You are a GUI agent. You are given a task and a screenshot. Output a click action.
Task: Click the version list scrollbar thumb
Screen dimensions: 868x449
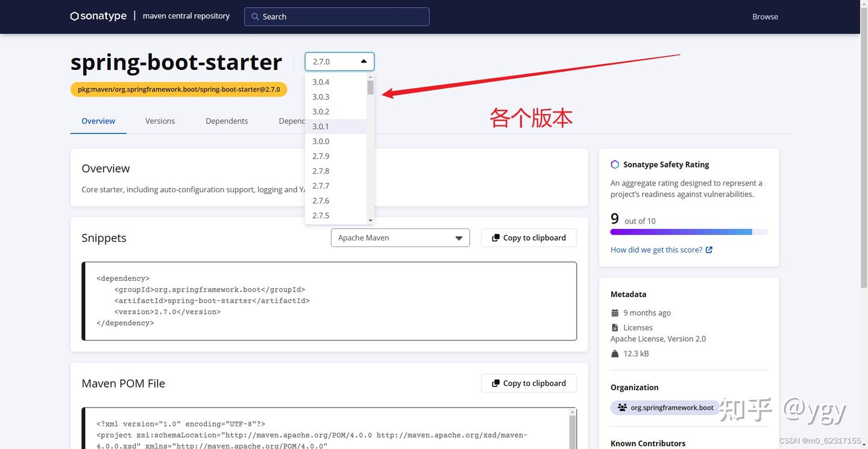[370, 89]
